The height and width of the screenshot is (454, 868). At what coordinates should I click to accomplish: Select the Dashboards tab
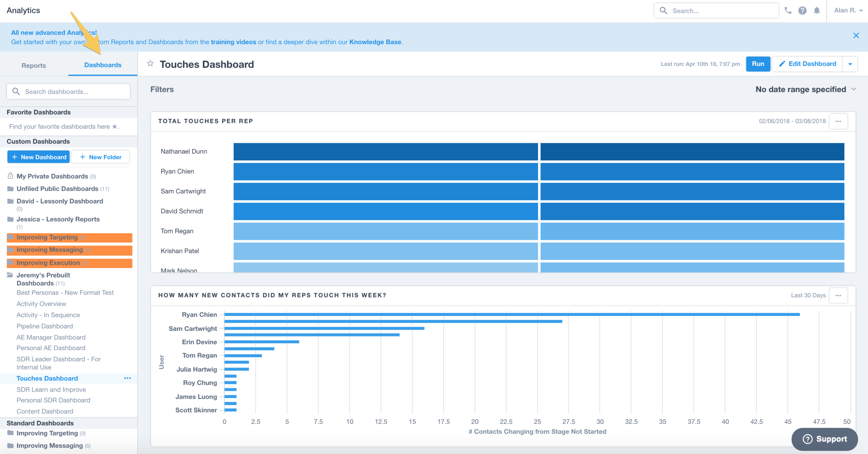(x=103, y=65)
